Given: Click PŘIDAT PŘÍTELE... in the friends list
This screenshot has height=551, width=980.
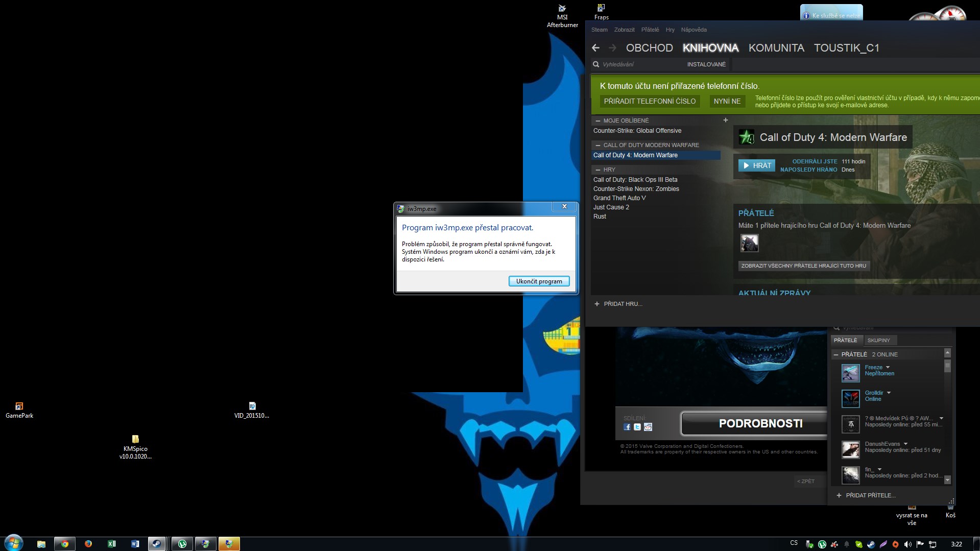Looking at the screenshot, I should [x=866, y=495].
